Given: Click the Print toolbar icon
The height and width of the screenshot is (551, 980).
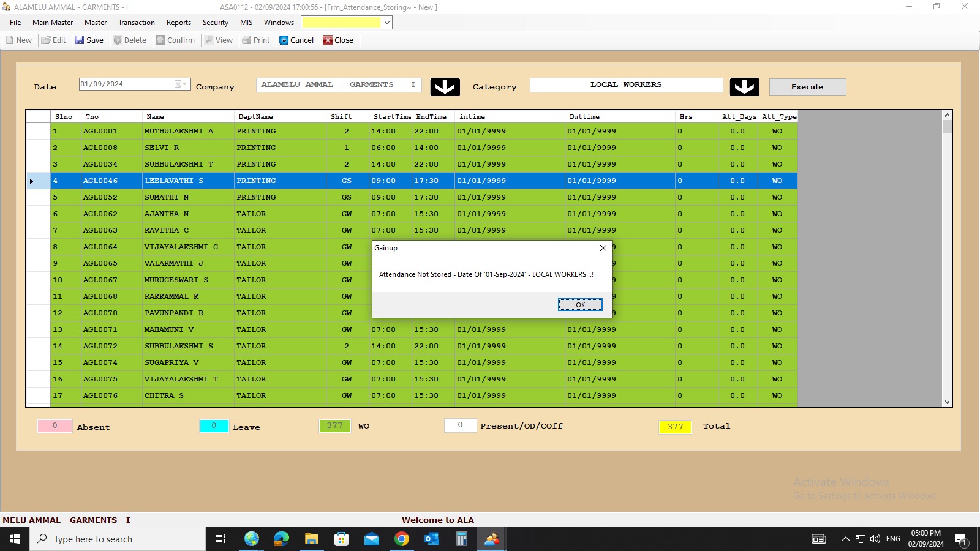Looking at the screenshot, I should 247,40.
